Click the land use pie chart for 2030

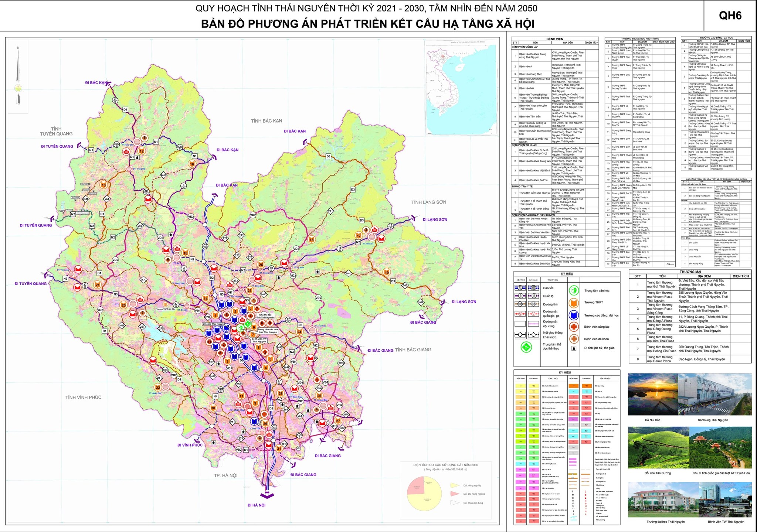click(x=424, y=493)
